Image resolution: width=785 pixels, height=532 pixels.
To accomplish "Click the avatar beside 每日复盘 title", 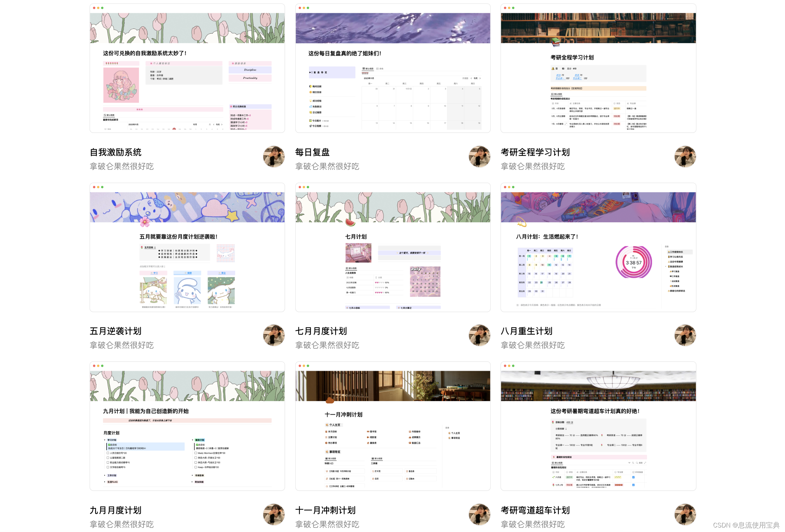I will point(479,157).
